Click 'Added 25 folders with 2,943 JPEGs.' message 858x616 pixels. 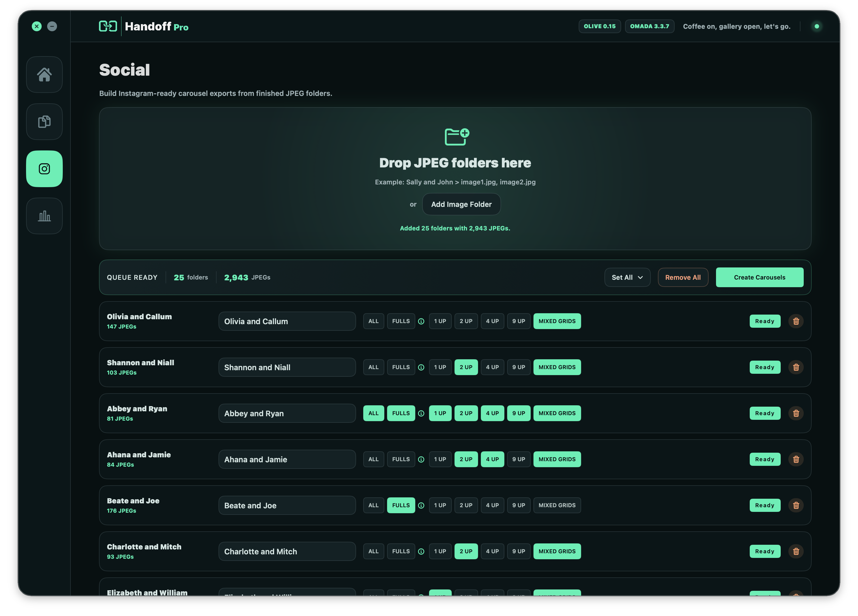pos(455,229)
